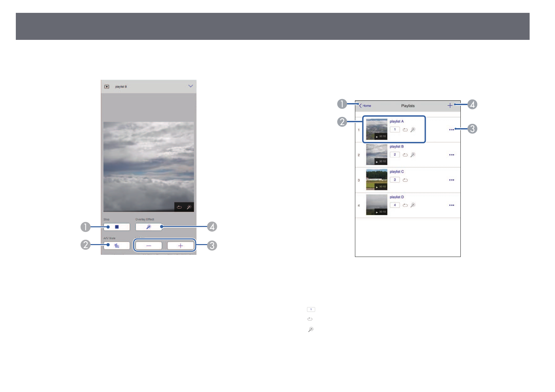Decrease volume with the minus button

[149, 246]
